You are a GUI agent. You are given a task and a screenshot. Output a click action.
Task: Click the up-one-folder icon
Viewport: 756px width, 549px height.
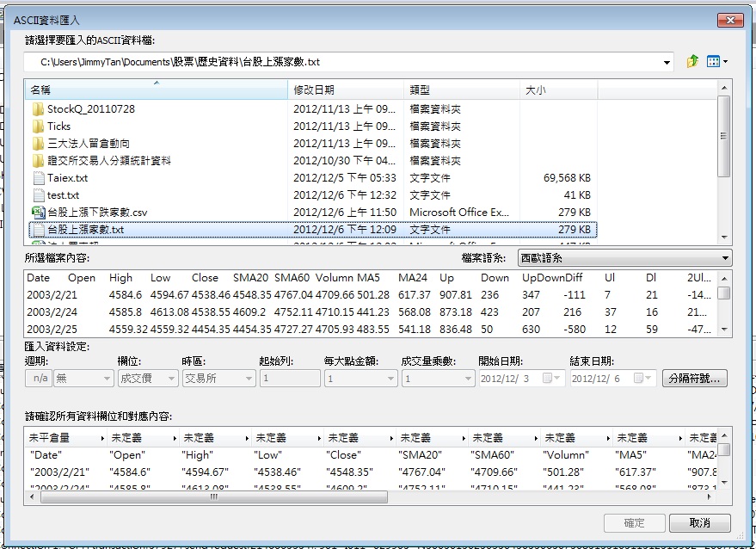pyautogui.click(x=692, y=61)
